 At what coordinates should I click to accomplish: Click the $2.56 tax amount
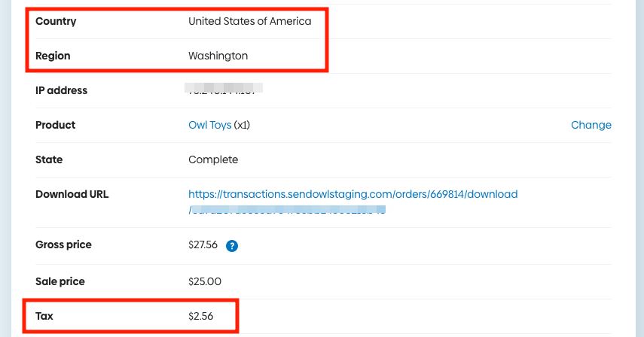(201, 316)
